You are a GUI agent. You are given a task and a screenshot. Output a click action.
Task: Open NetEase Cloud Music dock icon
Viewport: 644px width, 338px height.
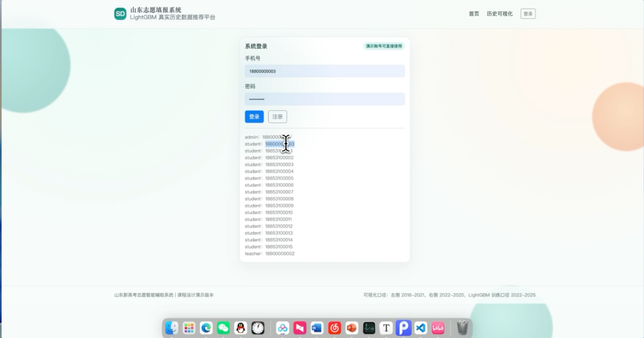point(334,328)
